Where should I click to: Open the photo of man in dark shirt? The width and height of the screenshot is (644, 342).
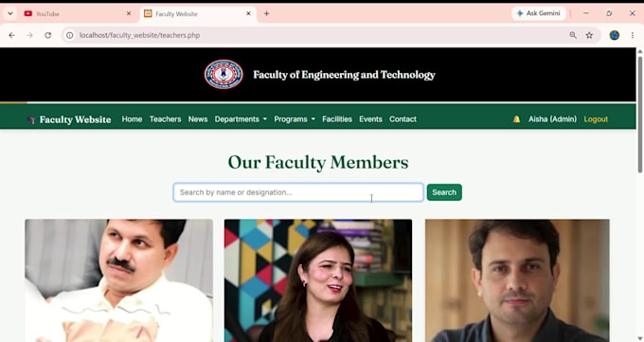pyautogui.click(x=517, y=280)
